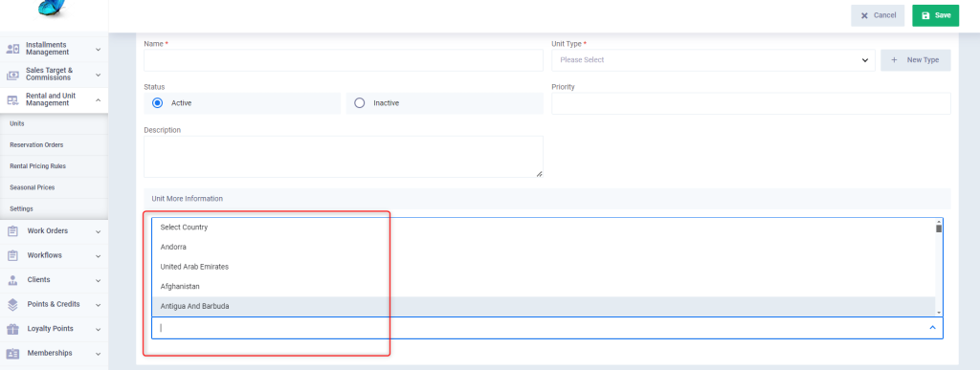Screen dimensions: 980x370
Task: Choose the Select Country placeholder option
Action: pos(544,228)
